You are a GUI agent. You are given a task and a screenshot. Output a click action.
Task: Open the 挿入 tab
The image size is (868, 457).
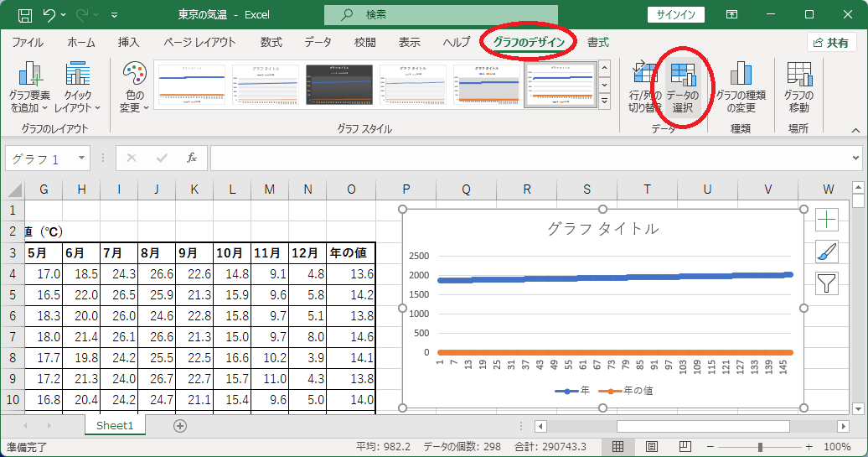[128, 43]
